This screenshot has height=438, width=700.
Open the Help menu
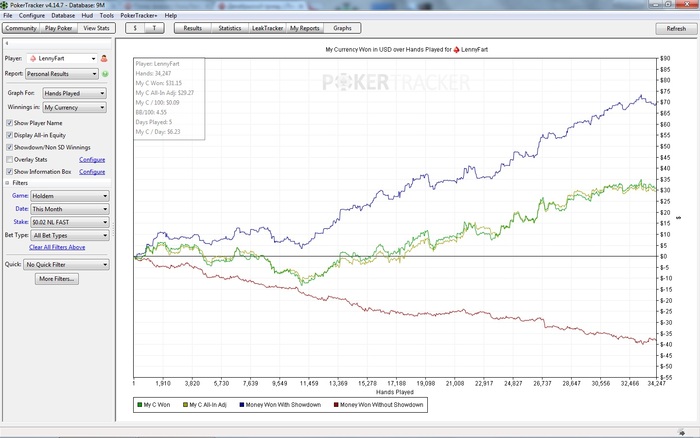coord(171,15)
